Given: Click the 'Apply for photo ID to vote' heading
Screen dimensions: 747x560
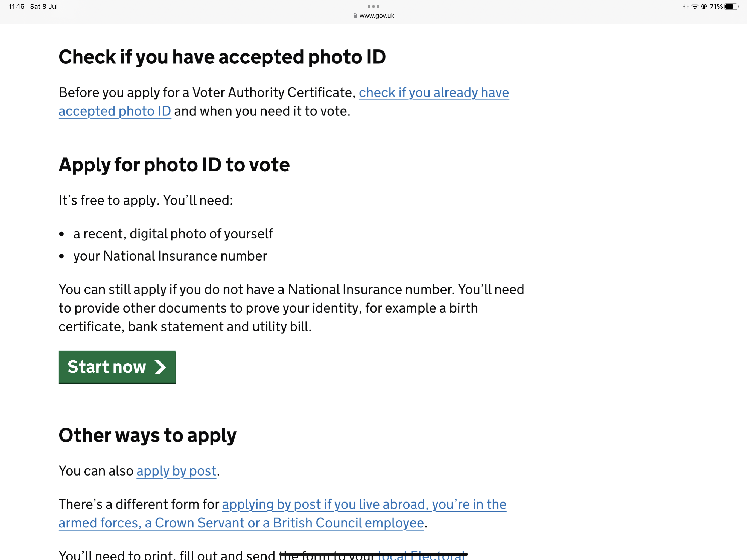Looking at the screenshot, I should click(x=174, y=165).
